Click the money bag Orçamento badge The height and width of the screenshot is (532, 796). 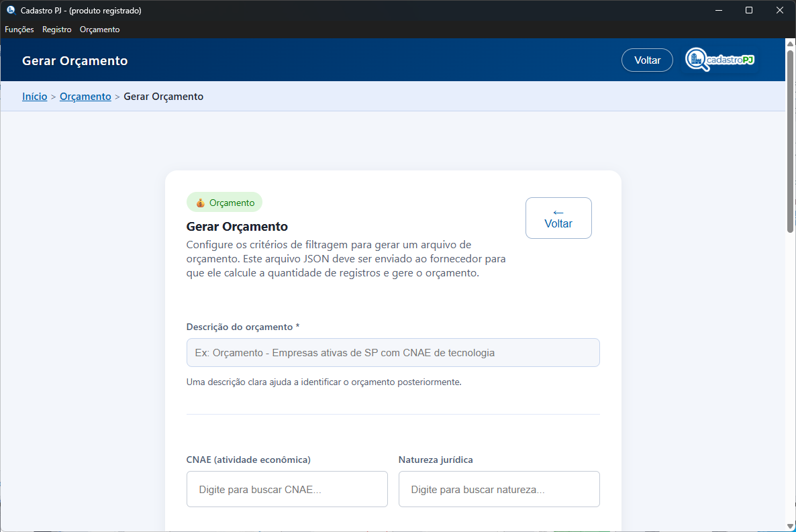[224, 203]
